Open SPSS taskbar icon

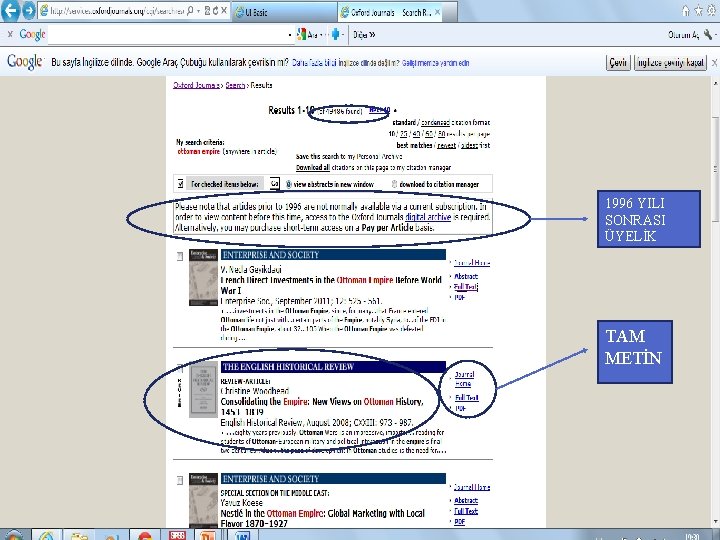point(177,535)
